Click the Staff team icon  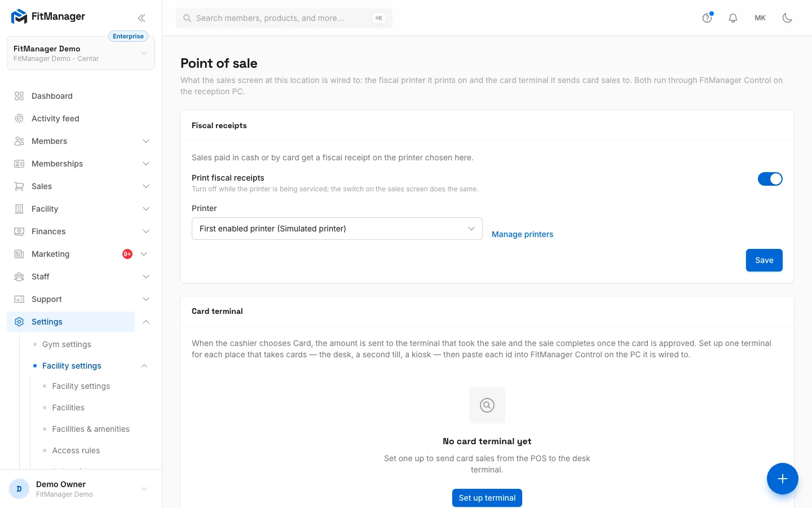pyautogui.click(x=19, y=277)
